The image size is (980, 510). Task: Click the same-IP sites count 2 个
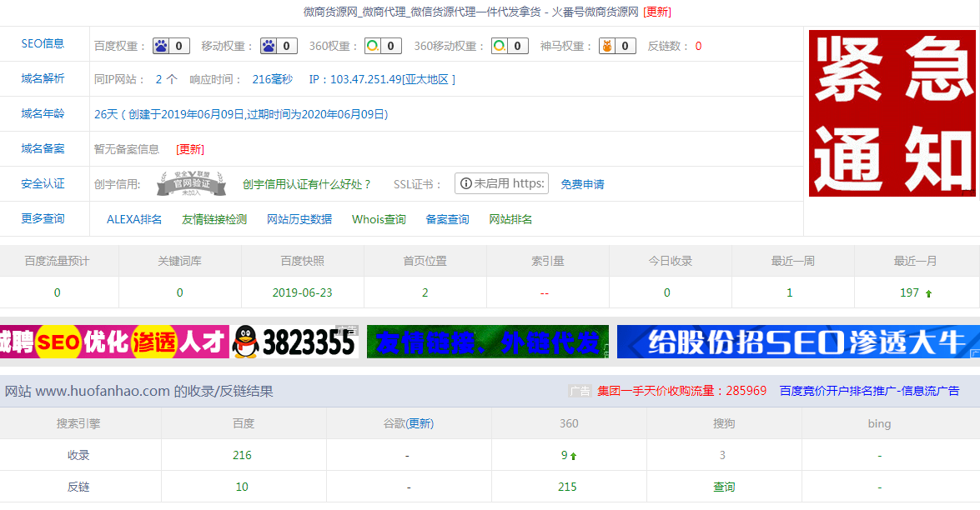pyautogui.click(x=166, y=79)
